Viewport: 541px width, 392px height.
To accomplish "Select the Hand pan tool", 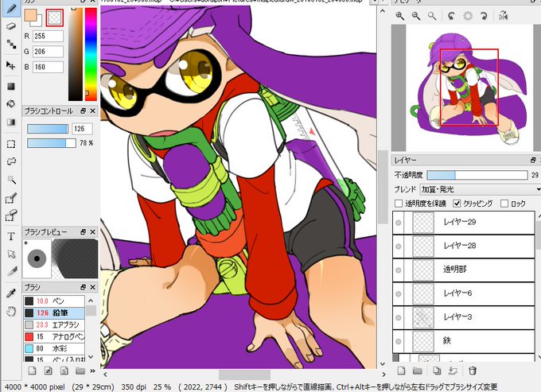I will [11, 312].
